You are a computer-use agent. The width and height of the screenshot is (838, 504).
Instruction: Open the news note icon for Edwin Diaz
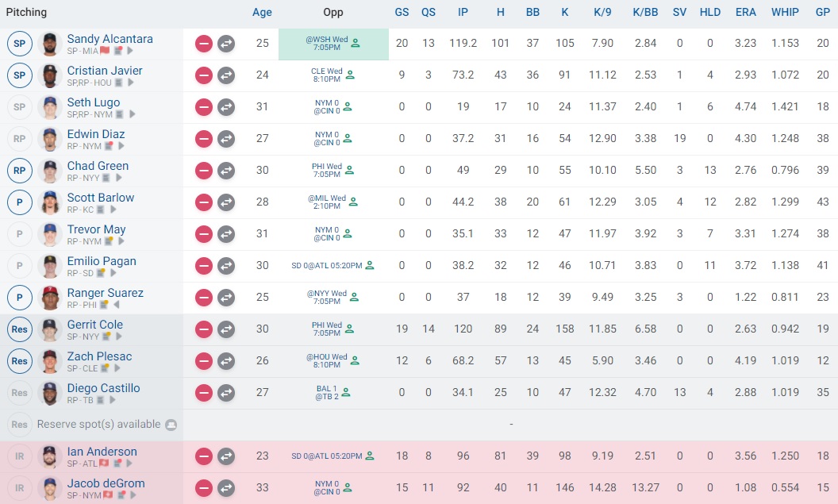tap(110, 146)
